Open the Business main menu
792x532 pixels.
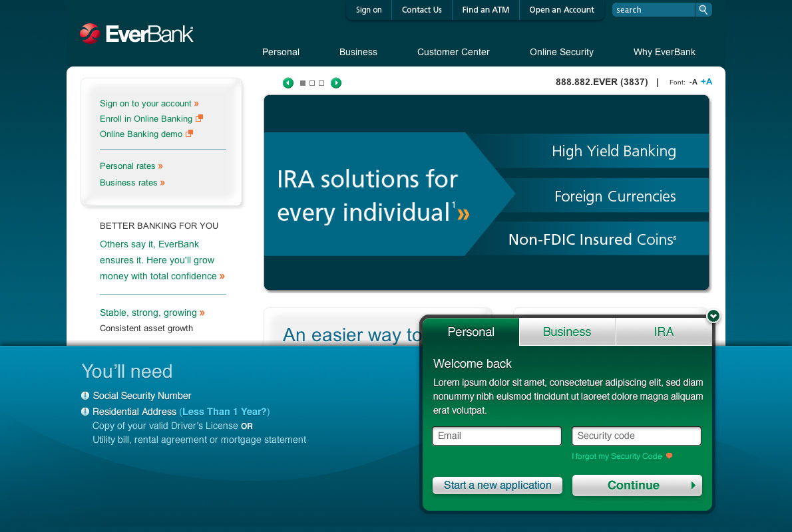[358, 52]
